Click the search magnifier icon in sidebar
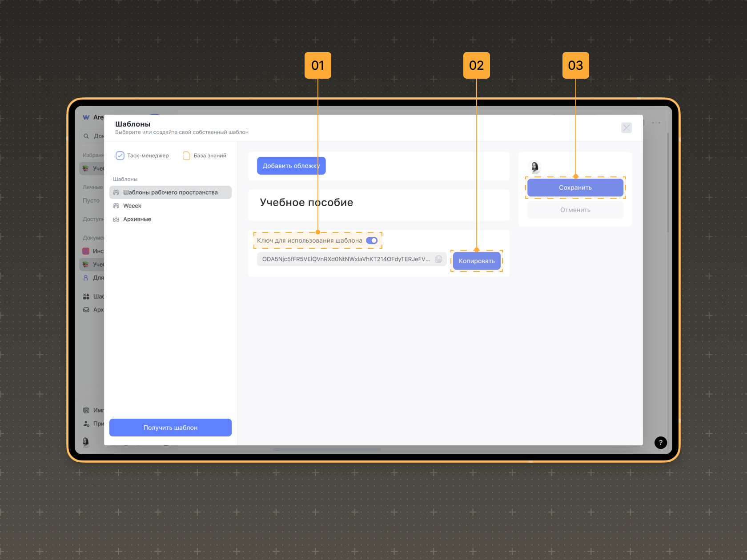747x560 pixels. pyautogui.click(x=86, y=136)
